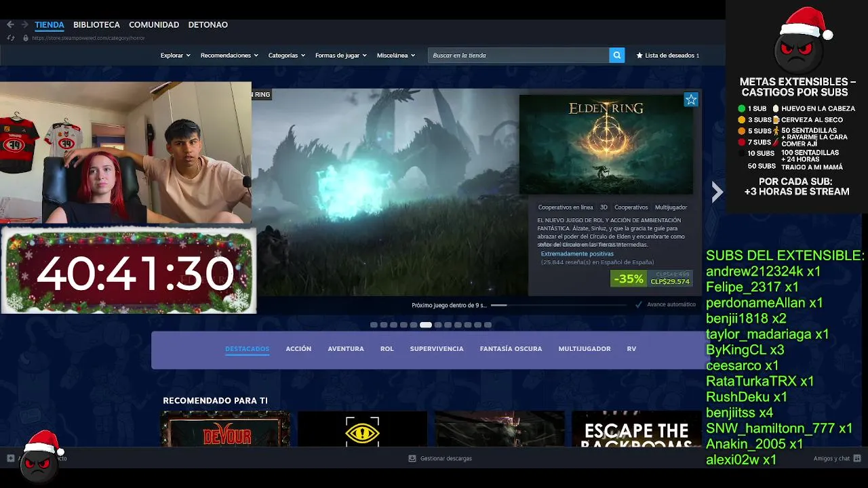Image resolution: width=868 pixels, height=488 pixels.
Task: Click the store URL address text
Action: point(88,38)
